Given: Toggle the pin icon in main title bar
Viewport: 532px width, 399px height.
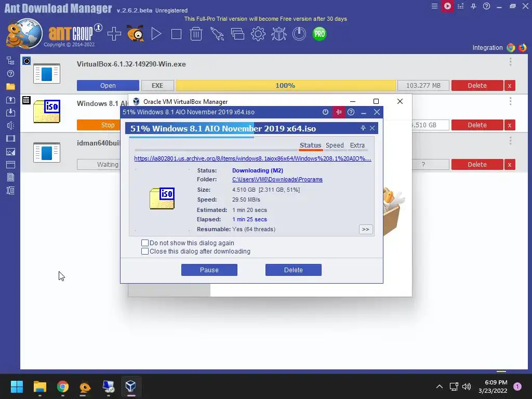Looking at the screenshot, I should pyautogui.click(x=473, y=6).
